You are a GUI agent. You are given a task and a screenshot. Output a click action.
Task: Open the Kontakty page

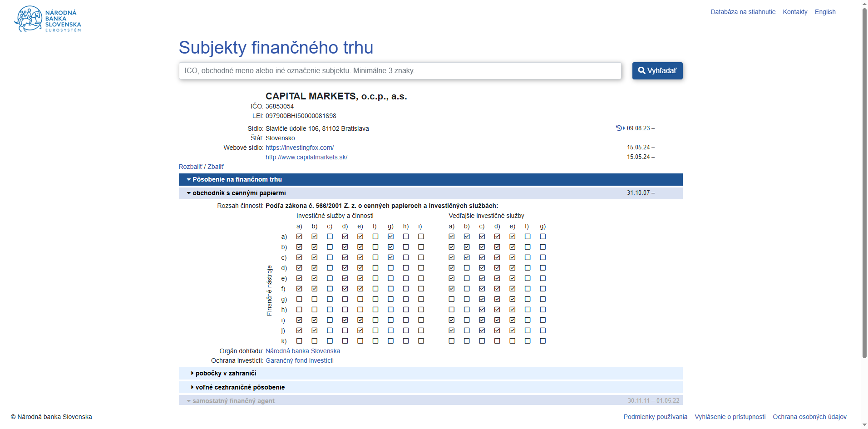click(x=795, y=12)
